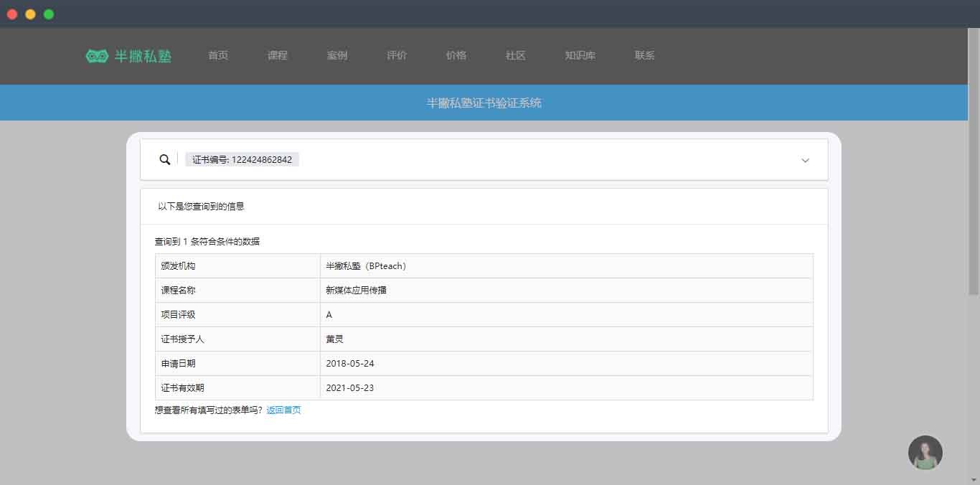Image resolution: width=980 pixels, height=485 pixels.
Task: Click the scrollbar down arrow
Action: [x=974, y=479]
